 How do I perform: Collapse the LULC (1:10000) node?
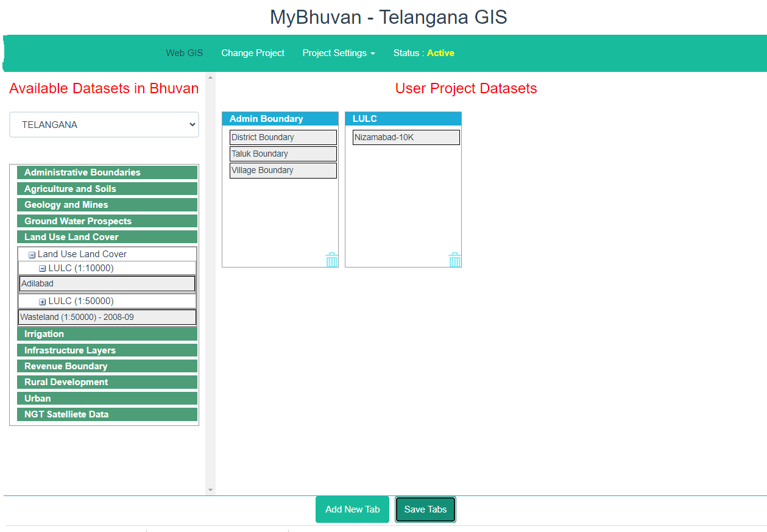[x=42, y=269]
